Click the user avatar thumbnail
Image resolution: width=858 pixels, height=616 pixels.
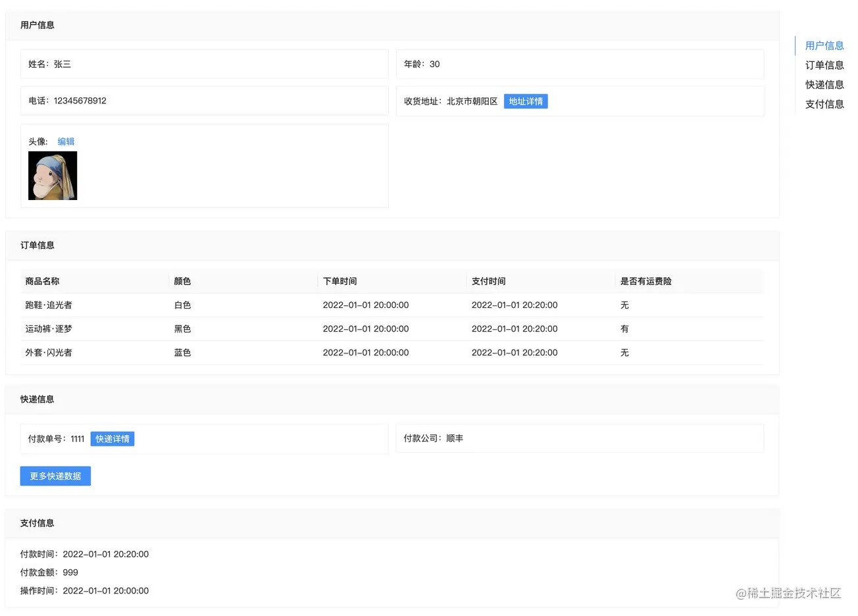tap(53, 176)
